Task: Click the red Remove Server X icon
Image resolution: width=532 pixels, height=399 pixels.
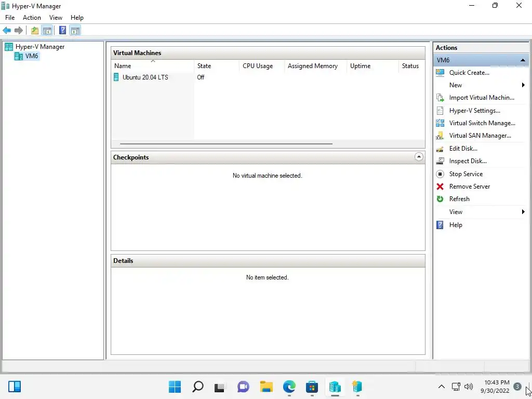Action: [x=440, y=187]
